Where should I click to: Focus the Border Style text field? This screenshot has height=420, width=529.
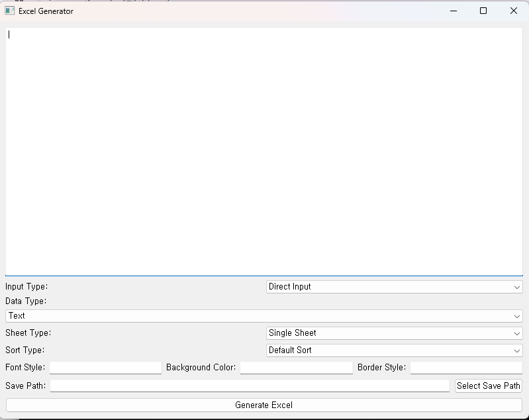(x=466, y=368)
